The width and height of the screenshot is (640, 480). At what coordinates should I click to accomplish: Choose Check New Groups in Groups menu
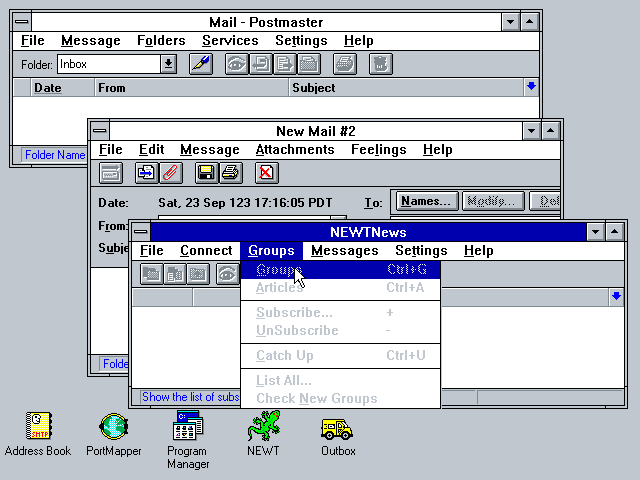(x=340, y=398)
